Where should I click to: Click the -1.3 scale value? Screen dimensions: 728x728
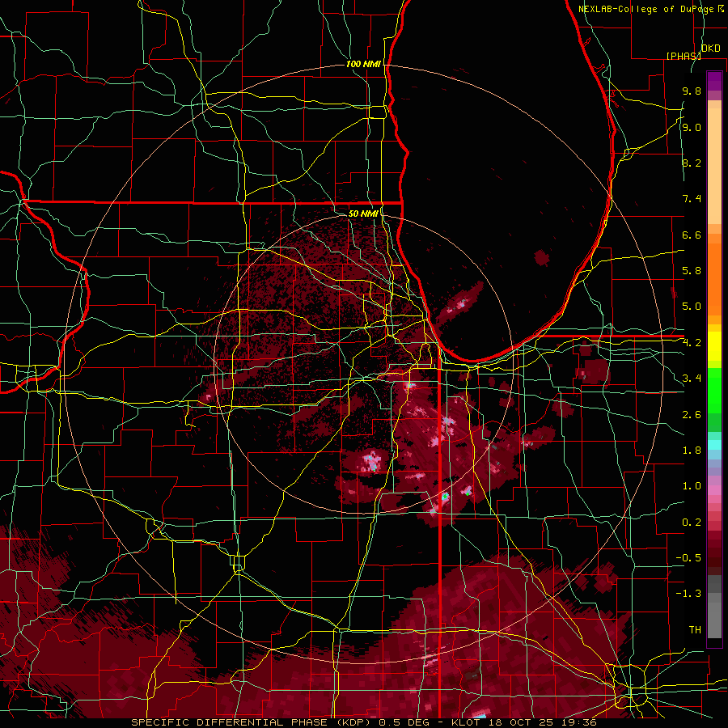coord(688,594)
